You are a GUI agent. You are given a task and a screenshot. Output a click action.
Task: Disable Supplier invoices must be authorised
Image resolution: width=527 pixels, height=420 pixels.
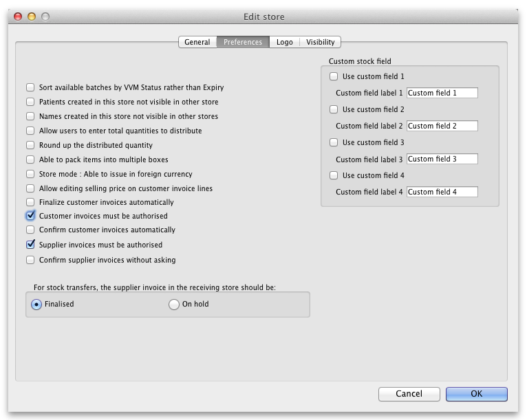(x=30, y=245)
